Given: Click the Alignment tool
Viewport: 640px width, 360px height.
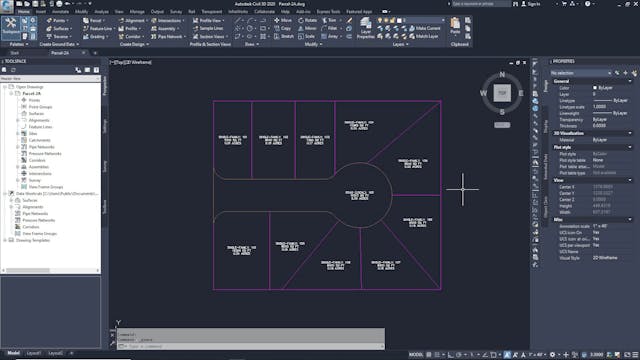Looking at the screenshot, I should click(x=132, y=20).
